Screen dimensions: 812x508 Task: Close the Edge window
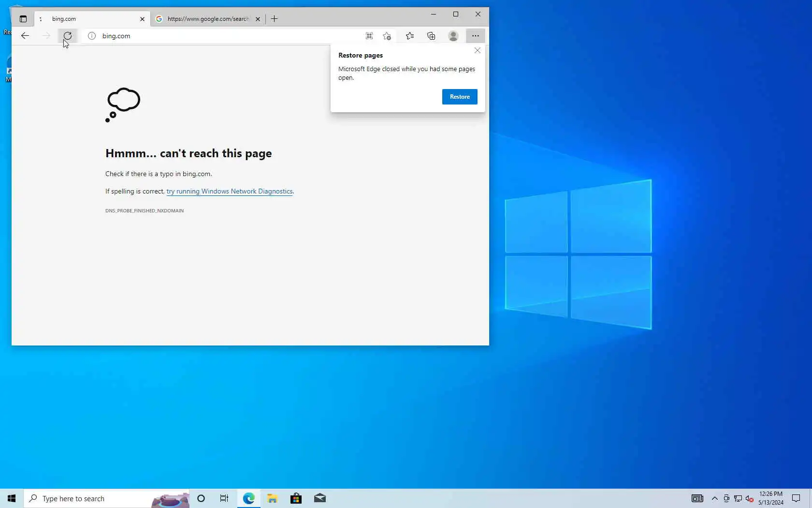(478, 14)
